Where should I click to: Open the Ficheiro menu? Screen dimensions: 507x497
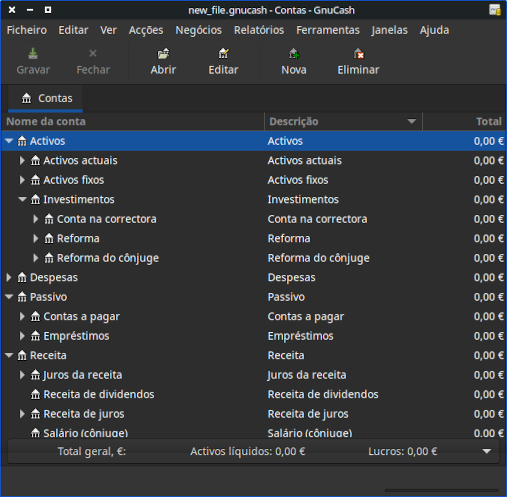27,30
